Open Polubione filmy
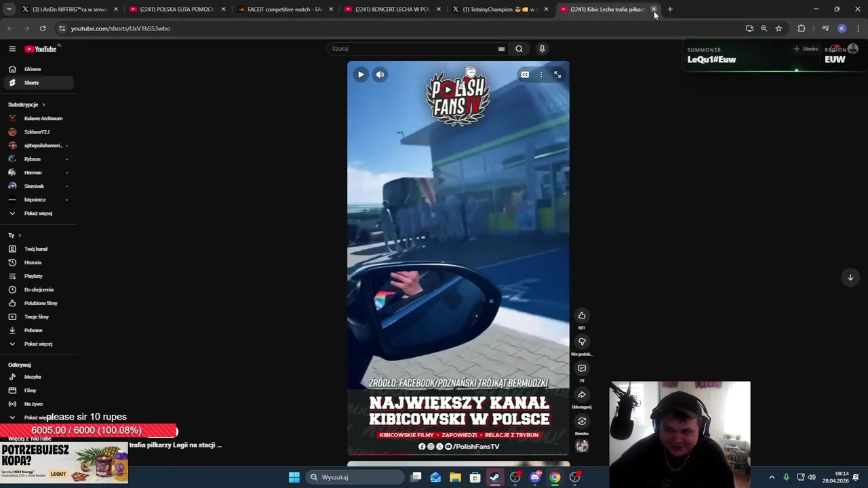868x488 pixels. [37, 303]
